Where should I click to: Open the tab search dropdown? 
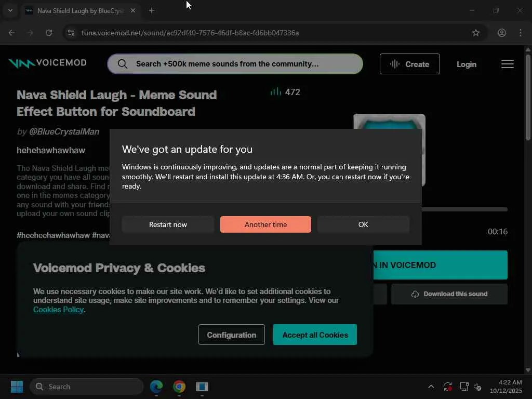[x=10, y=10]
